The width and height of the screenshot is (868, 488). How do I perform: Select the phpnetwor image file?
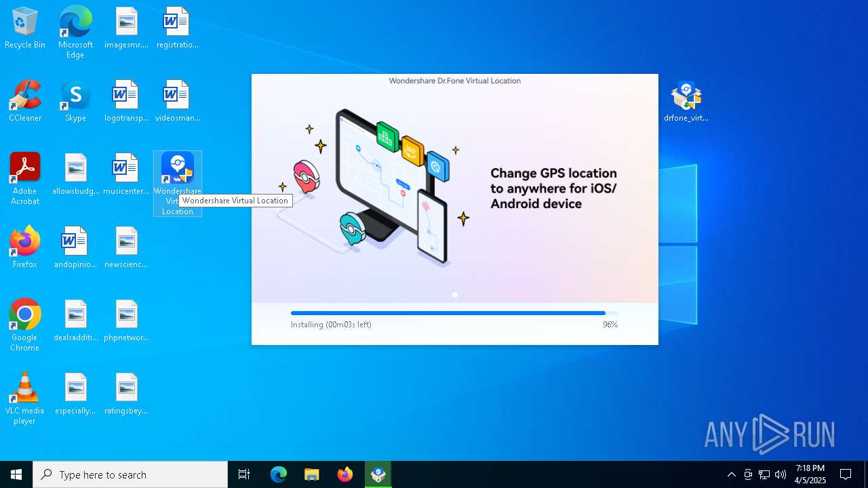pyautogui.click(x=126, y=321)
